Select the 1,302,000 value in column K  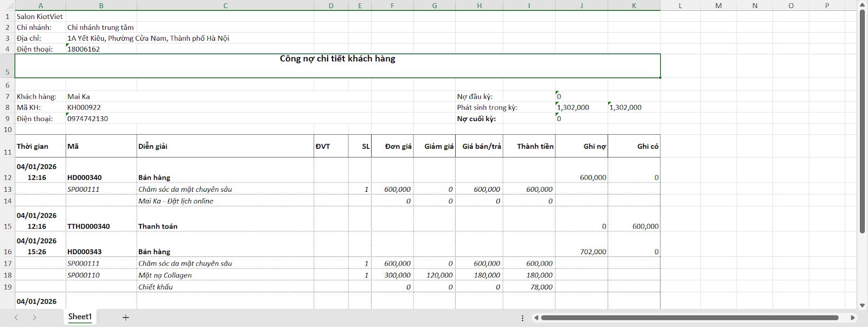(634, 108)
